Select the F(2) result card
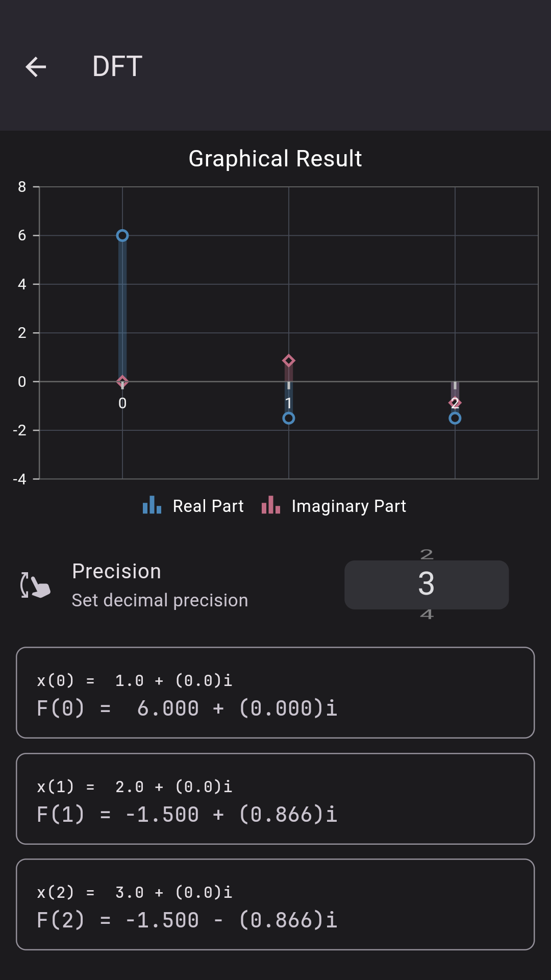 275,904
